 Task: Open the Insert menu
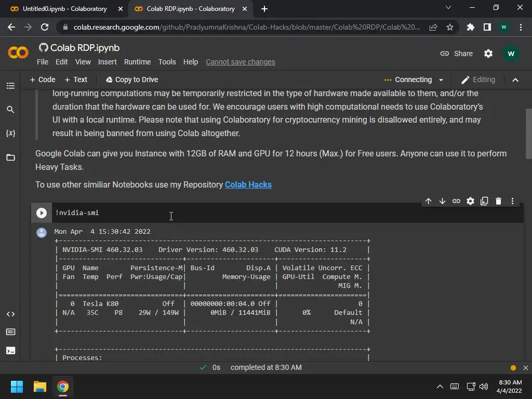(x=107, y=62)
